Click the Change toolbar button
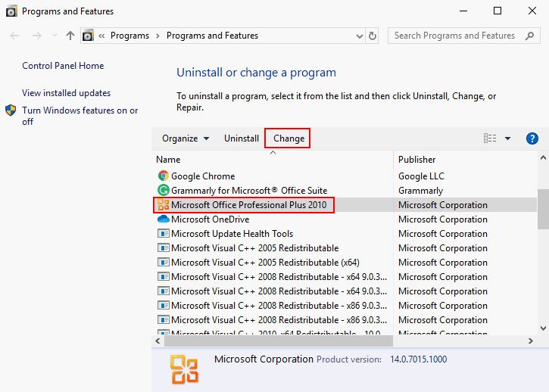This screenshot has width=549, height=392. pyautogui.click(x=289, y=138)
